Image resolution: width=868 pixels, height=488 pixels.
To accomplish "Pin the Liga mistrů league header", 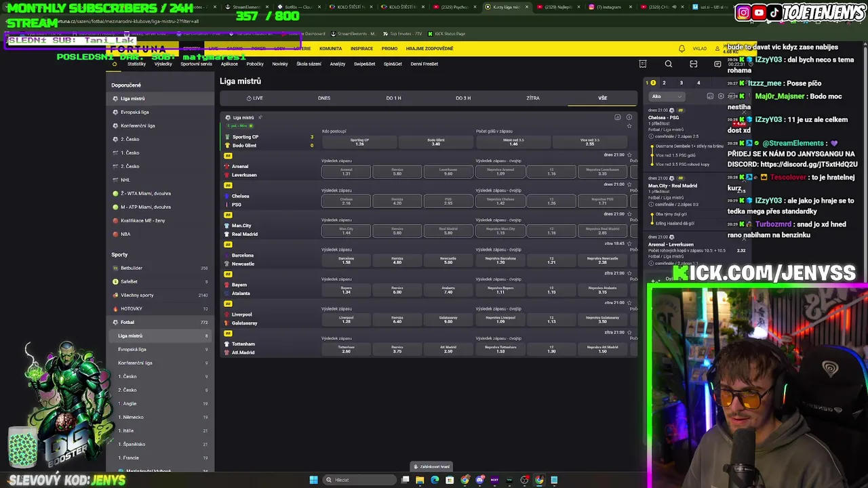I will 260,117.
